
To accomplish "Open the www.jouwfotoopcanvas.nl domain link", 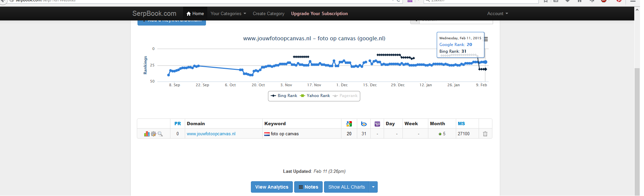I will point(211,134).
